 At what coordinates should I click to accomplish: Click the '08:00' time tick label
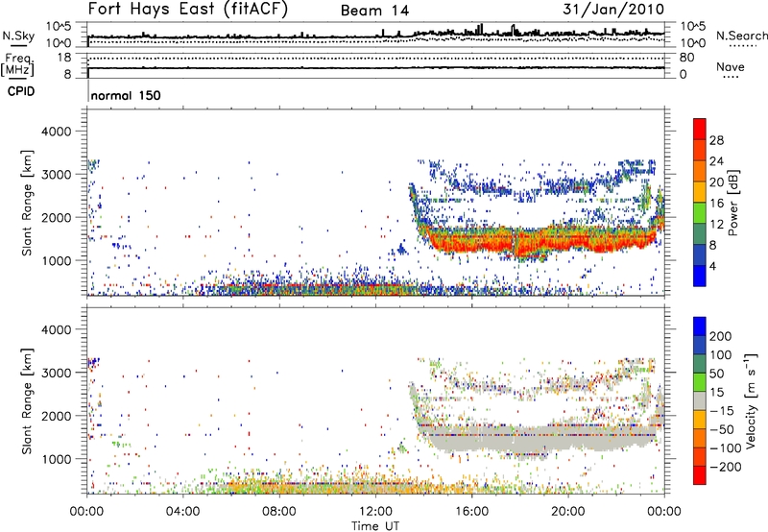(278, 512)
